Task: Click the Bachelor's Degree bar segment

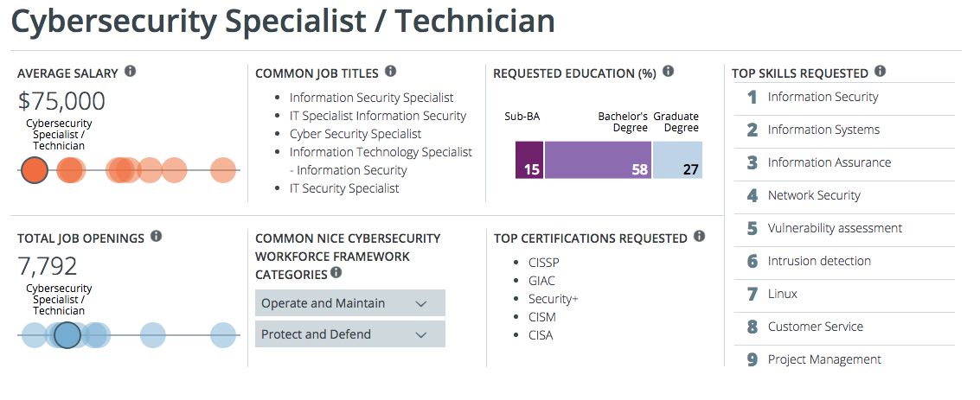Action: [x=598, y=161]
